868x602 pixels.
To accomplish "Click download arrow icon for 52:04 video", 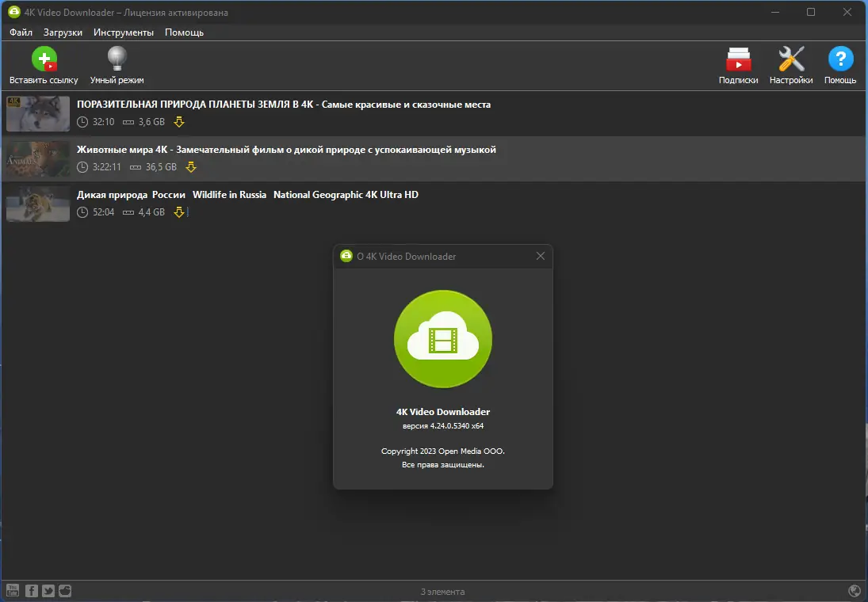I will [179, 212].
